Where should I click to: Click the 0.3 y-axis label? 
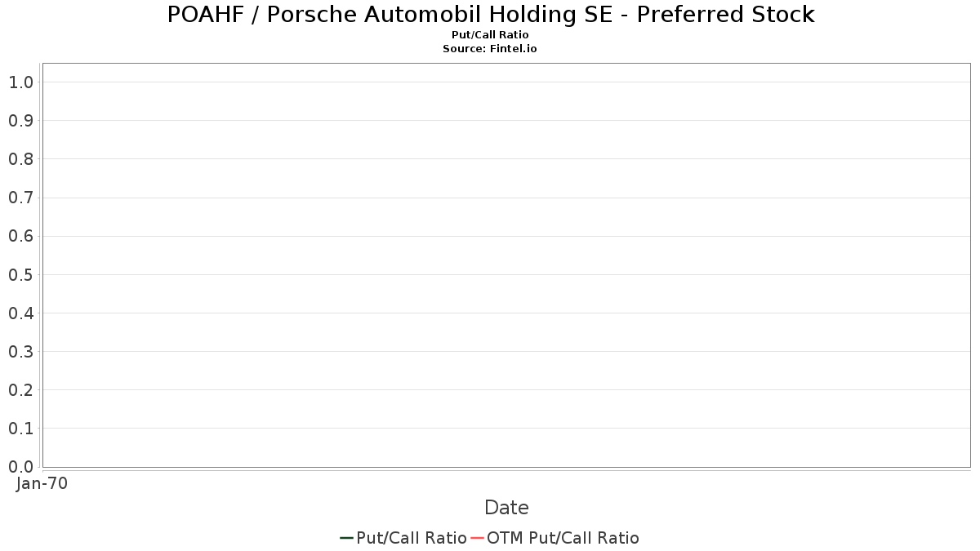(x=20, y=352)
